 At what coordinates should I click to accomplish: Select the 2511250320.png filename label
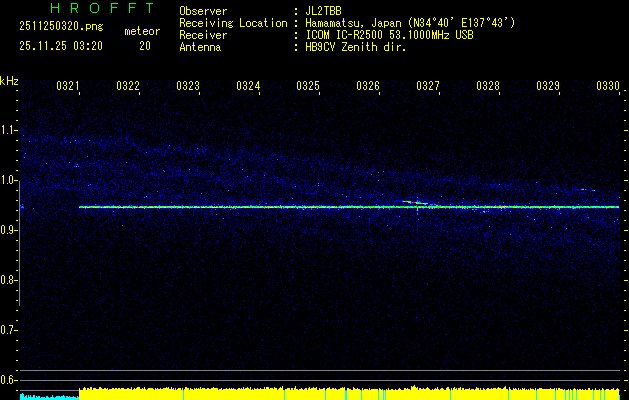pos(58,28)
